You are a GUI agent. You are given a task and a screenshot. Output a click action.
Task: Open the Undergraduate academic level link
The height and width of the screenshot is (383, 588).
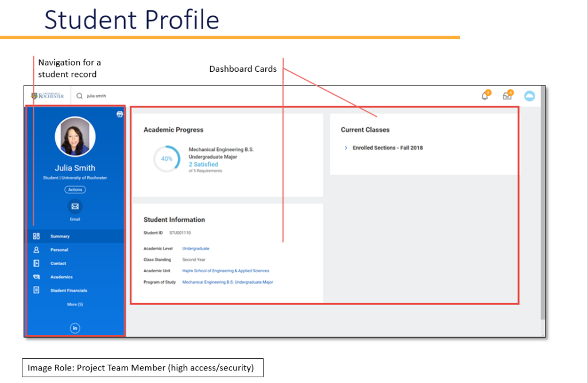(x=196, y=249)
